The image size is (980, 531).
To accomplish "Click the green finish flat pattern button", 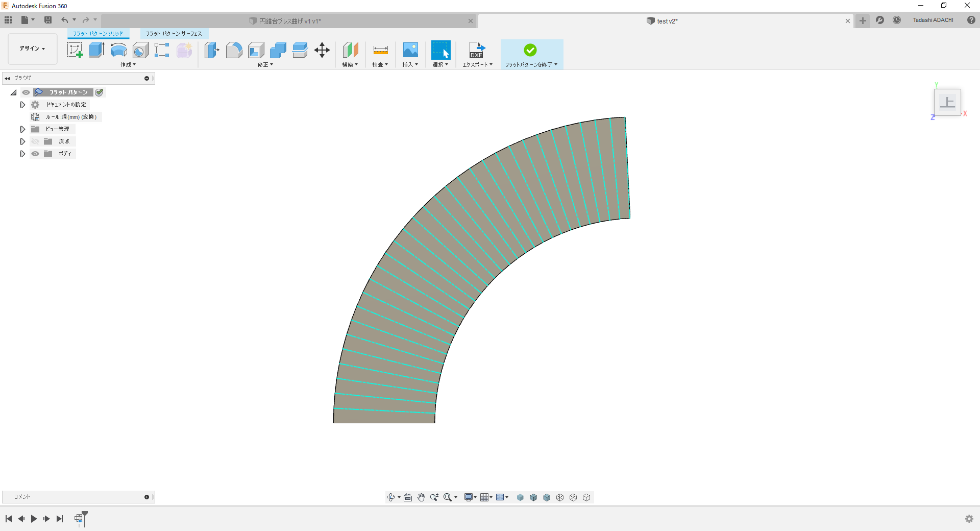I will [x=530, y=50].
